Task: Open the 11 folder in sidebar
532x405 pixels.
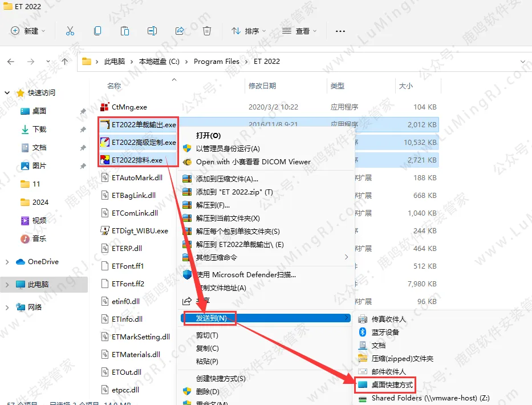Action: point(36,184)
